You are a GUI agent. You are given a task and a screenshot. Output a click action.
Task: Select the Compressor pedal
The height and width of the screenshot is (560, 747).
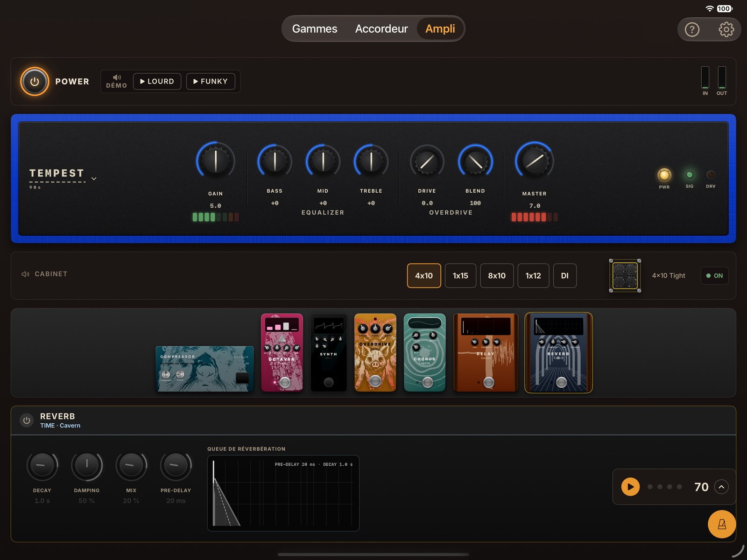pos(204,369)
